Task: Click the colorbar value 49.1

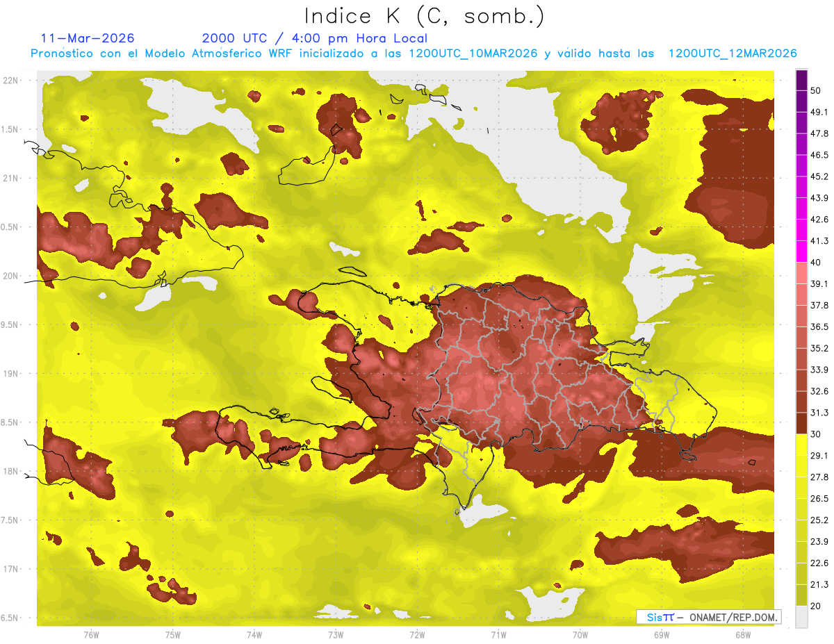Action: [x=819, y=112]
